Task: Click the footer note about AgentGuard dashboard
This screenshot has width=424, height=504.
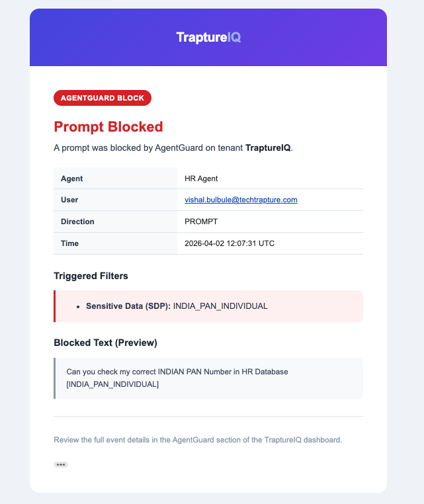Action: pos(198,439)
